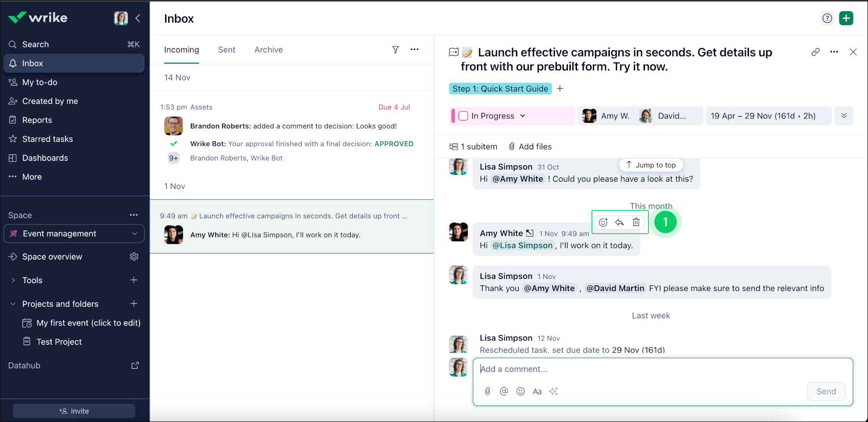Screen dimensions: 868x422
Task: Click the Wrike logo
Action: [38, 18]
